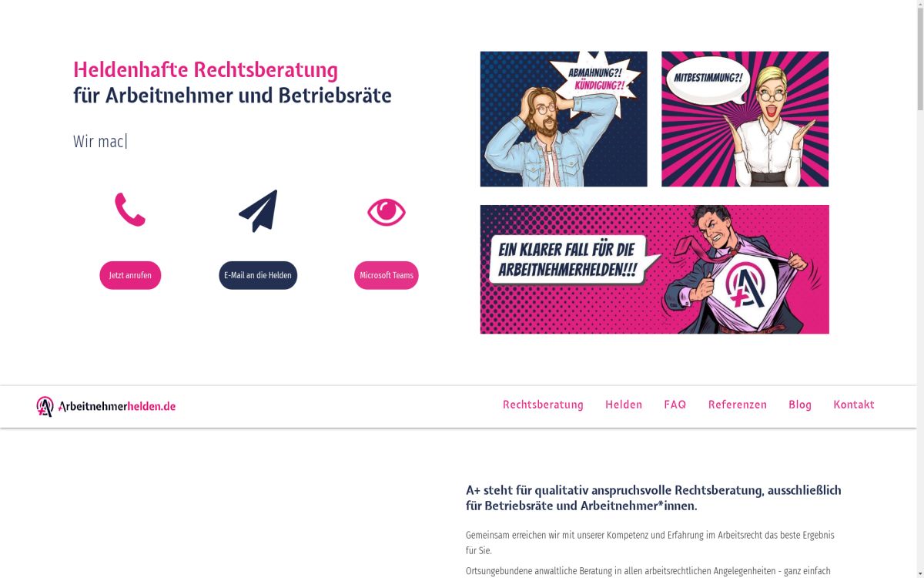Click the A+ shield logo on superhero chest
Image resolution: width=924 pixels, height=578 pixels.
tap(744, 284)
